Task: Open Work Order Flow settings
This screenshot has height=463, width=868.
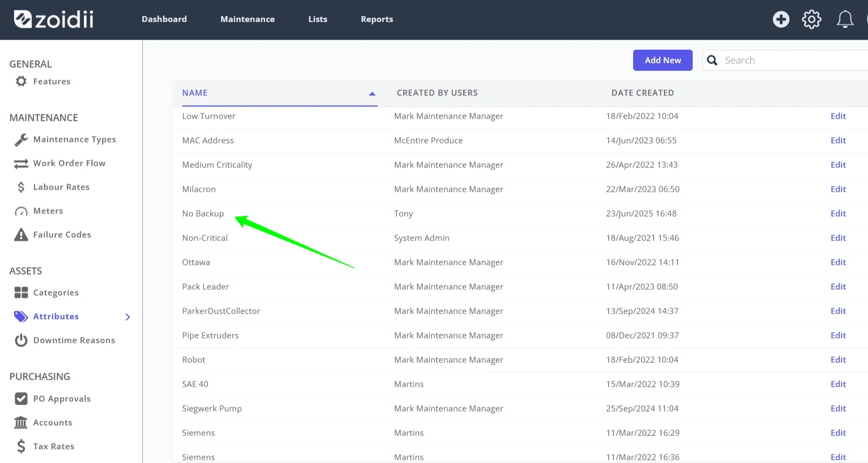Action: pyautogui.click(x=69, y=164)
